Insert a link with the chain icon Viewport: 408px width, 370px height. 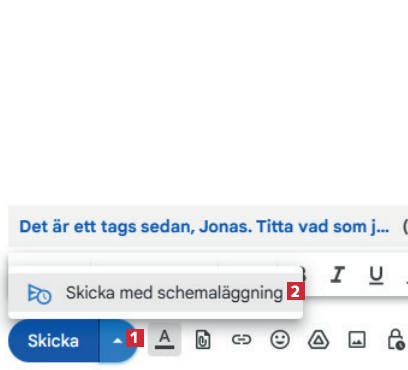point(241,340)
